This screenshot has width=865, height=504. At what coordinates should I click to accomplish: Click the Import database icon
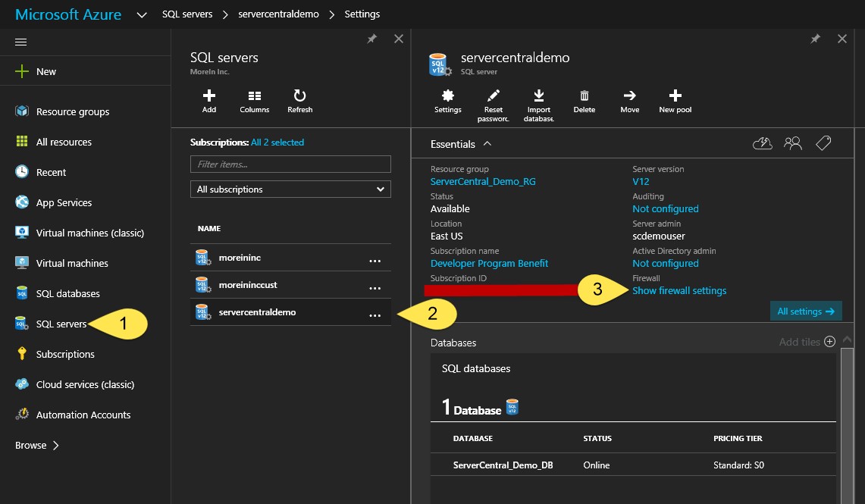[x=539, y=96]
